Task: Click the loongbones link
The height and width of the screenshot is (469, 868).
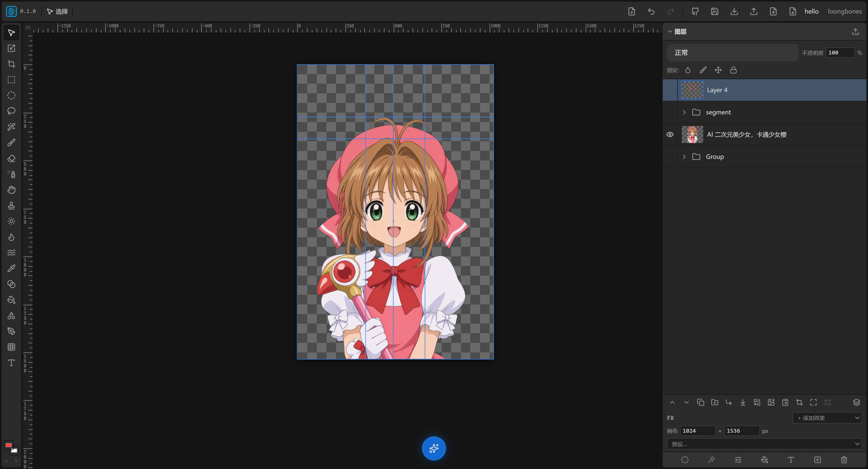Action: click(844, 11)
